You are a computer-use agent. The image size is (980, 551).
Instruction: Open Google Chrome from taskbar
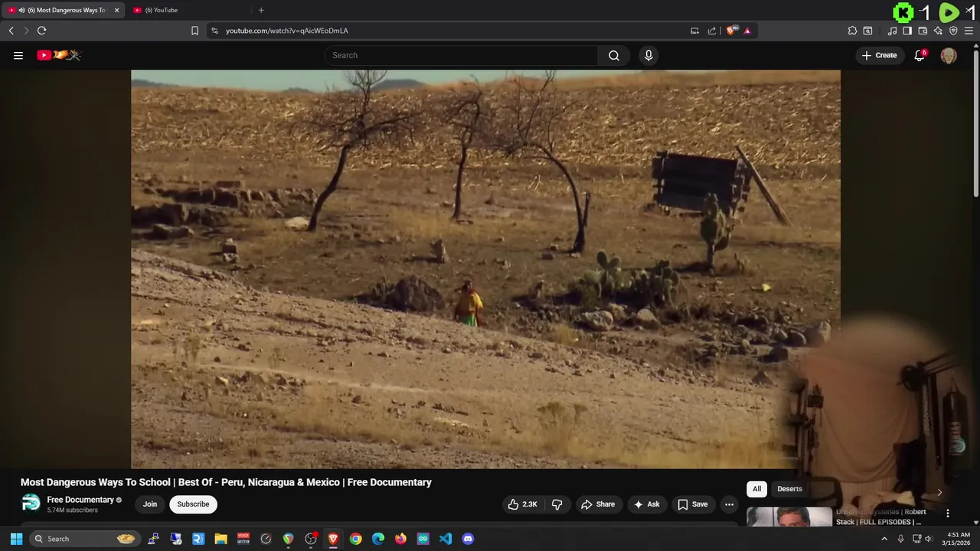[356, 539]
